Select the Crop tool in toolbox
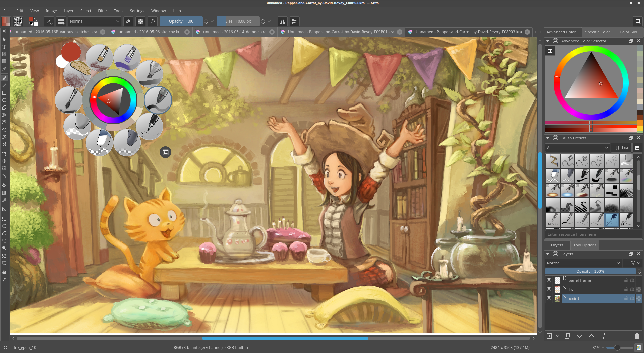 click(4, 154)
